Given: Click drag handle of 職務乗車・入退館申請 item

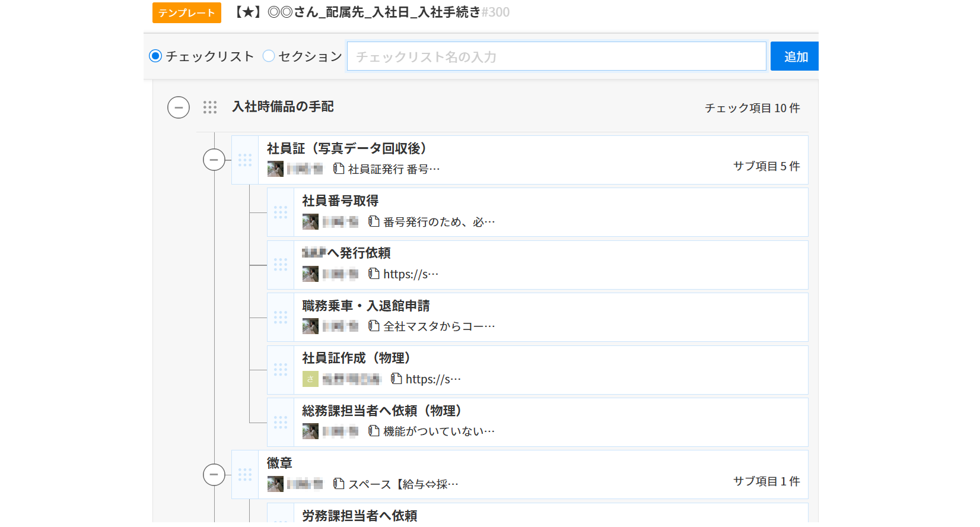Looking at the screenshot, I should pyautogui.click(x=281, y=317).
